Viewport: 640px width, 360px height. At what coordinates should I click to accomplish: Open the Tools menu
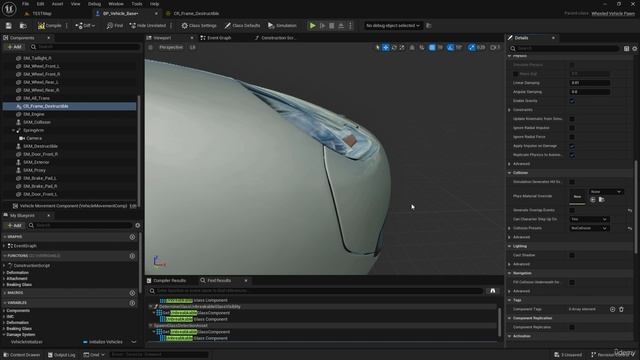click(x=137, y=4)
